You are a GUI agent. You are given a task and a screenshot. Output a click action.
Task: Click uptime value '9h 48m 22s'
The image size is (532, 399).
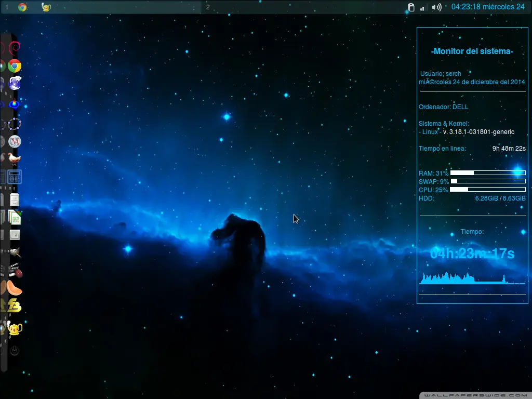(x=509, y=148)
